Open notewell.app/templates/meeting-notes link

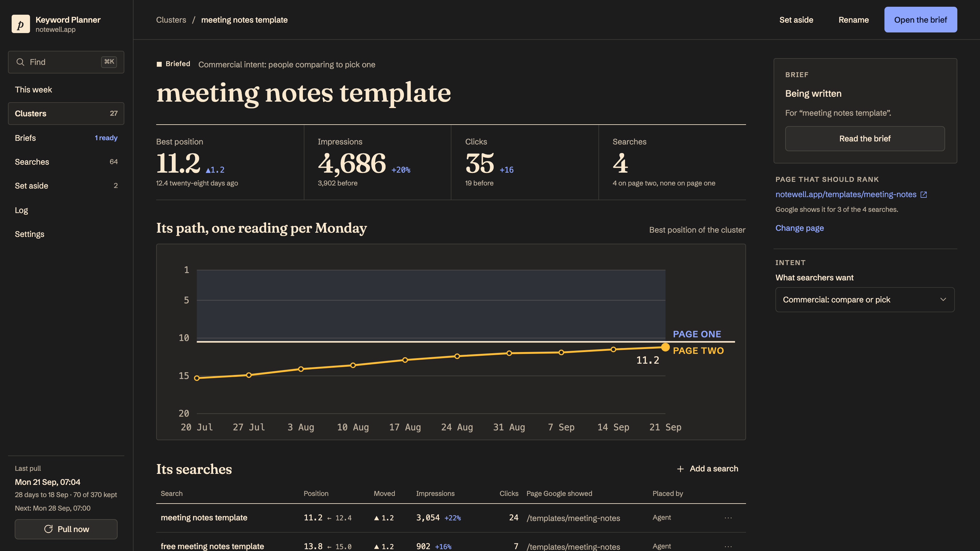coord(846,195)
